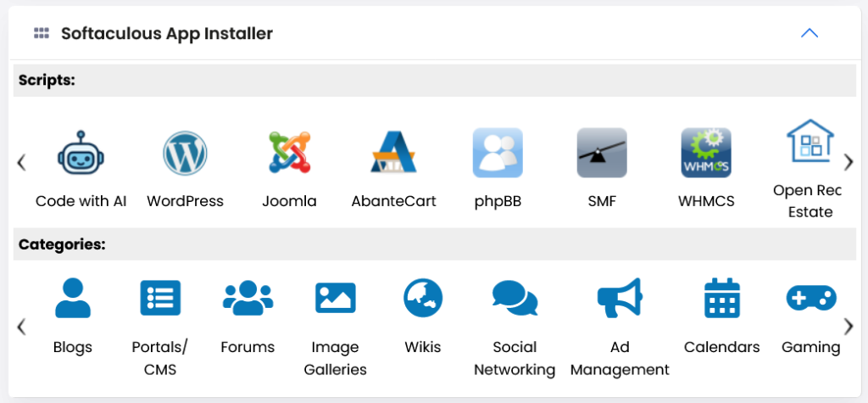Click the Gaming category label
The height and width of the screenshot is (403, 868).
coord(810,348)
